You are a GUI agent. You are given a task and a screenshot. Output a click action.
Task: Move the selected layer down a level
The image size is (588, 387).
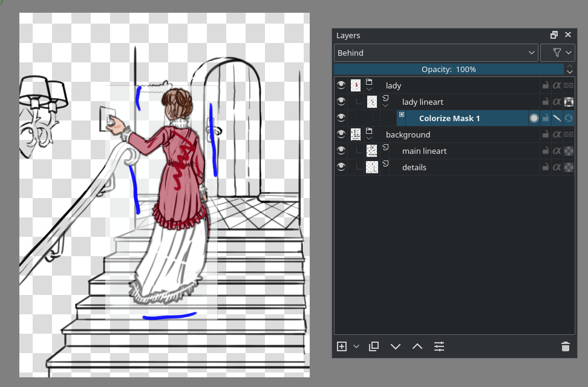coord(396,346)
